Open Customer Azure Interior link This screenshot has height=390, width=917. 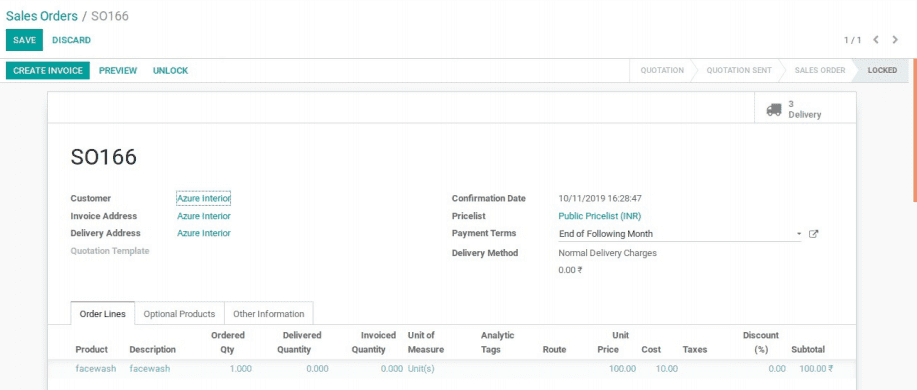[x=204, y=199]
